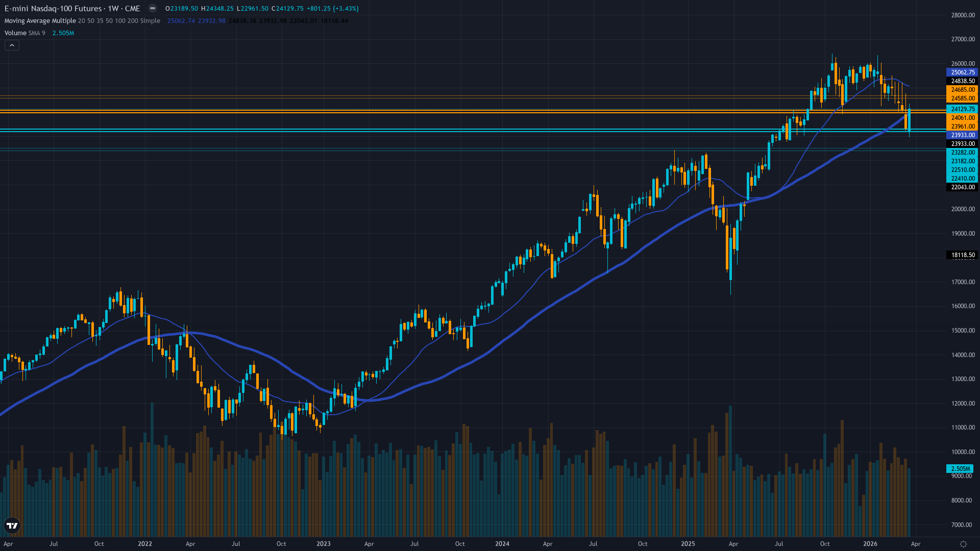980x551 pixels.
Task: Click the 24838.38 moving average value in legend
Action: click(242, 21)
